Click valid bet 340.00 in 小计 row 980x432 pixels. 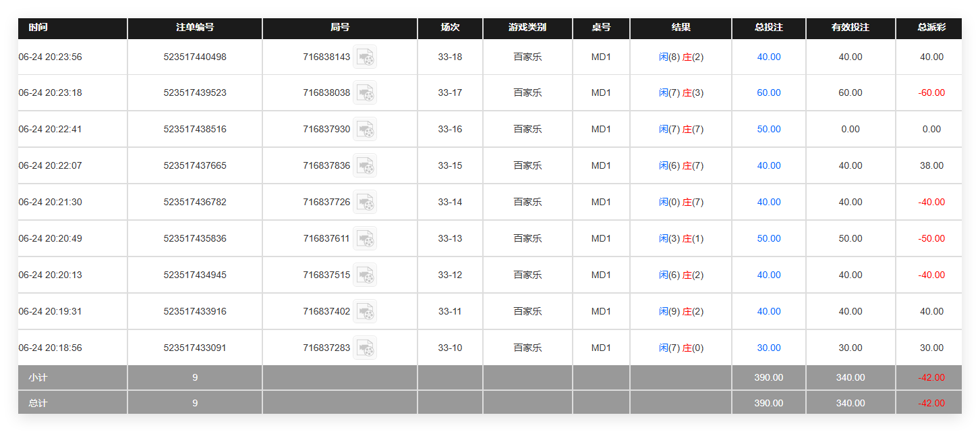(x=851, y=377)
